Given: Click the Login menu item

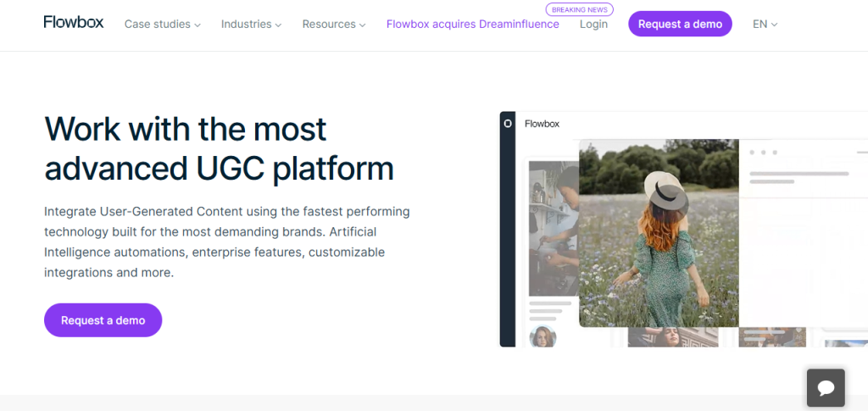Looking at the screenshot, I should (x=593, y=25).
